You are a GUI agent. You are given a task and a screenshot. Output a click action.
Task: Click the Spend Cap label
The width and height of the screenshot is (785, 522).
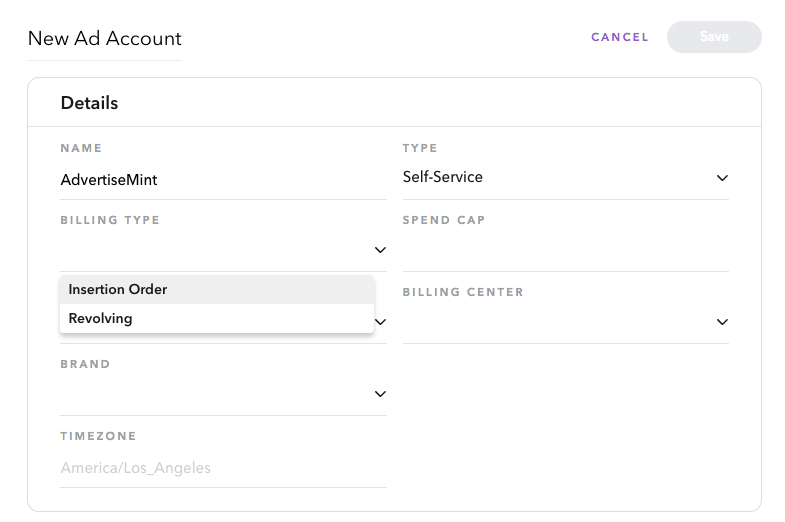point(444,220)
